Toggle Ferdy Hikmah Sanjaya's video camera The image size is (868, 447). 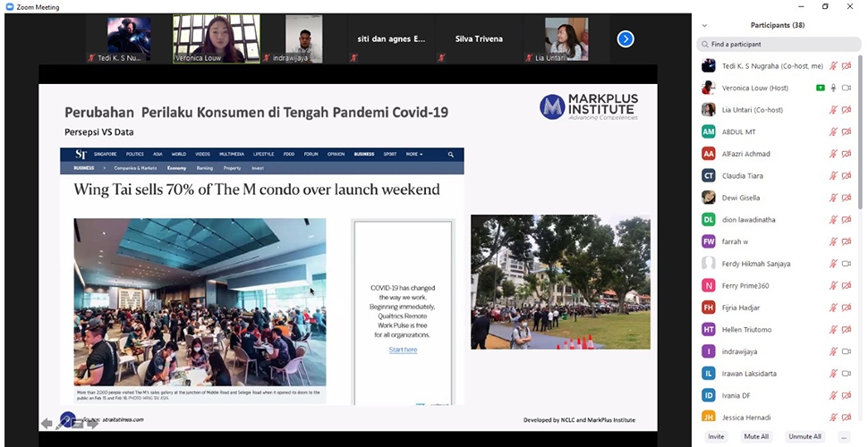pos(846,264)
